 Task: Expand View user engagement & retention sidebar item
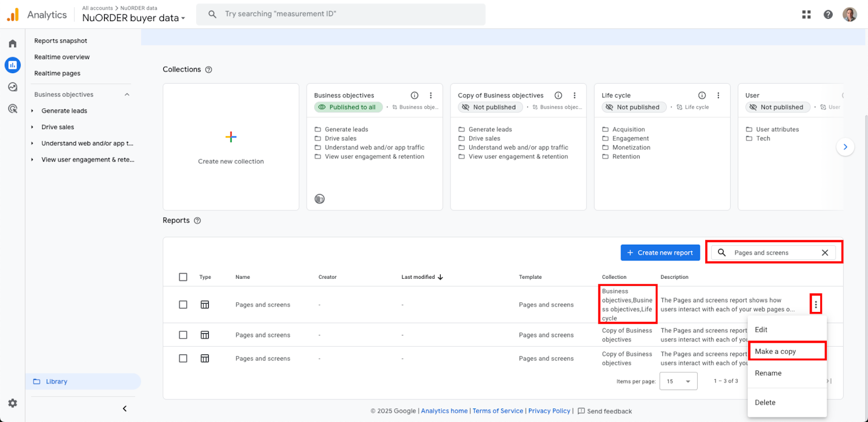33,159
